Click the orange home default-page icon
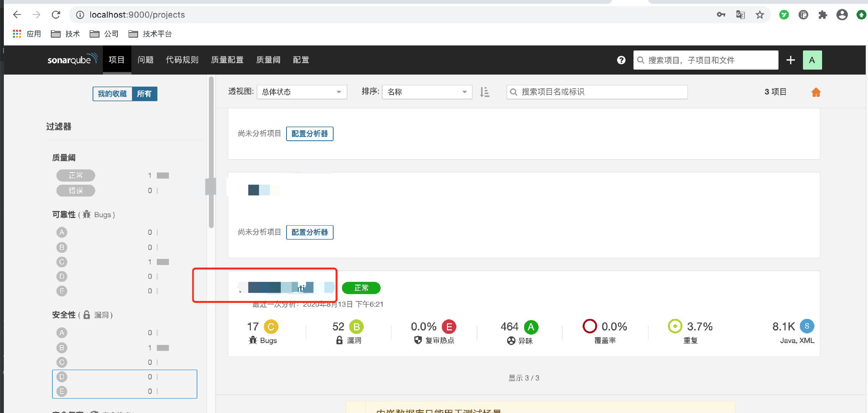 coord(816,92)
